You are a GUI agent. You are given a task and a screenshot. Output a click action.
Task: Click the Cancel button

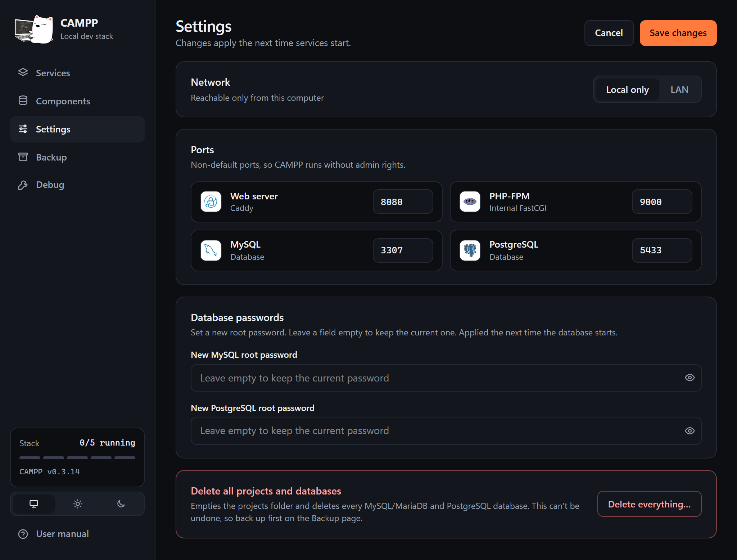click(609, 33)
